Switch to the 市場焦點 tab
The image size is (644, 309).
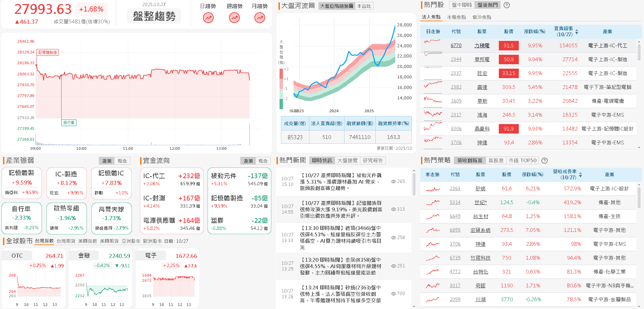(x=457, y=17)
